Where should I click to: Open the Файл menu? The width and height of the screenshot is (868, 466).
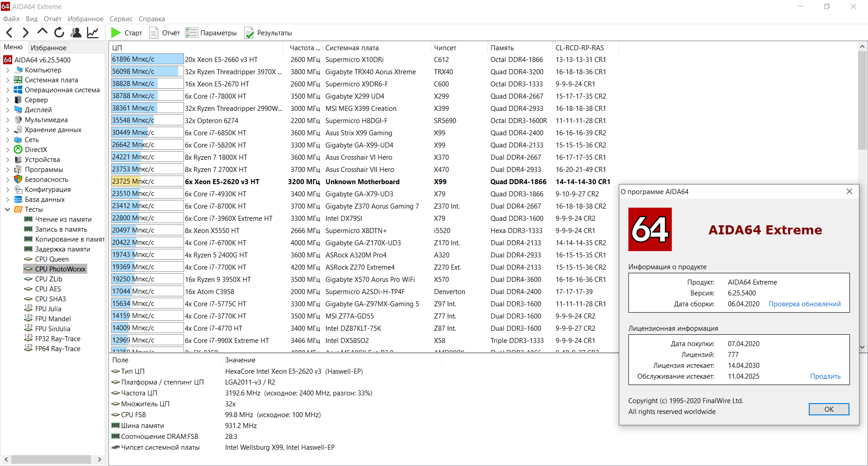(11, 19)
